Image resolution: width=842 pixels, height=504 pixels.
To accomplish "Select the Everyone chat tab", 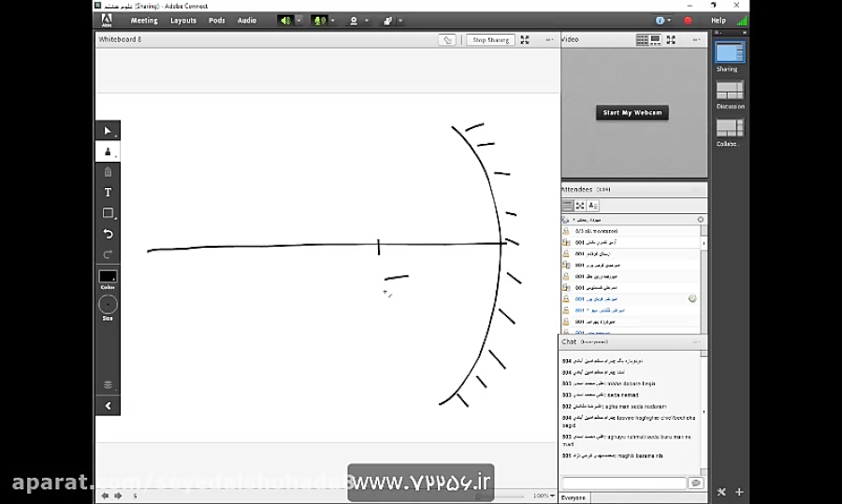I will (x=573, y=497).
